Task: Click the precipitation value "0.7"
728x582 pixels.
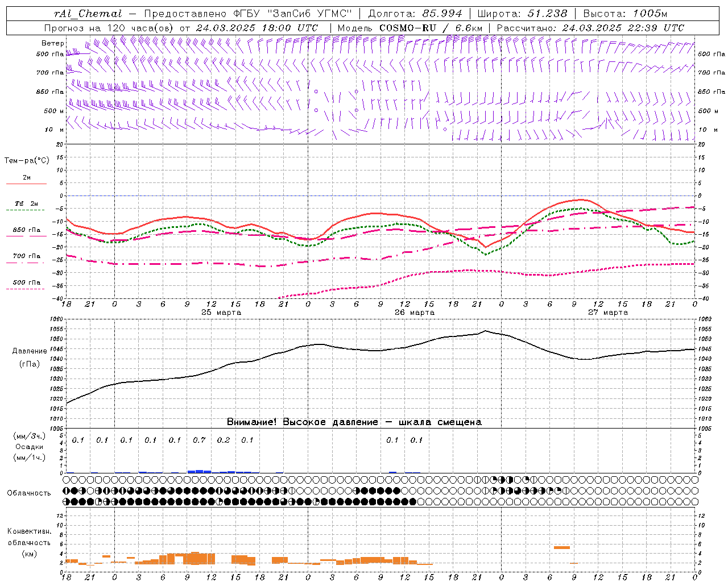Action: [x=199, y=440]
